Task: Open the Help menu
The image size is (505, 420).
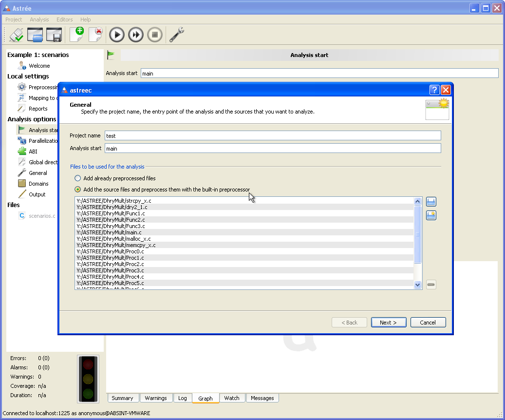Action: (x=85, y=19)
